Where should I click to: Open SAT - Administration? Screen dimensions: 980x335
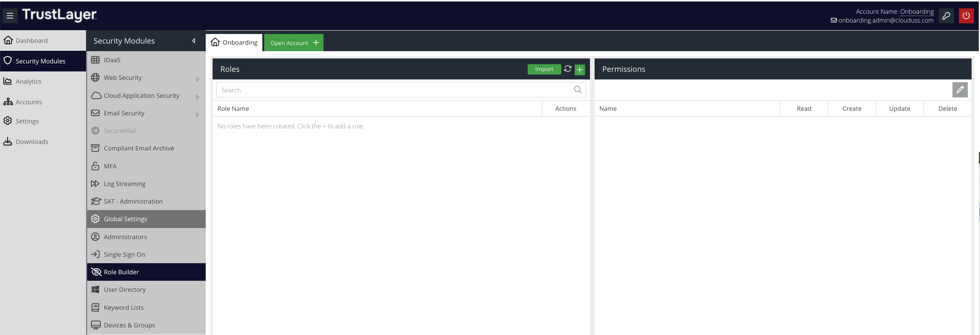[x=146, y=201]
